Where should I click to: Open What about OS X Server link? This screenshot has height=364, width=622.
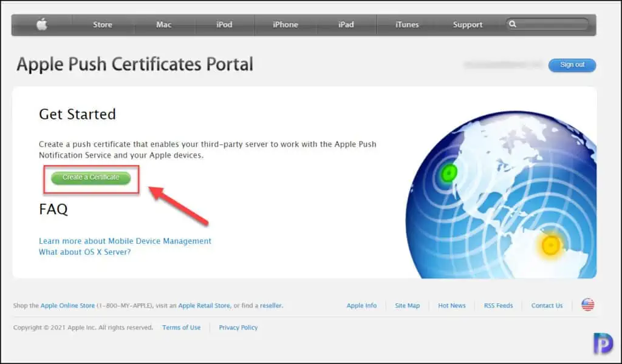pos(84,252)
